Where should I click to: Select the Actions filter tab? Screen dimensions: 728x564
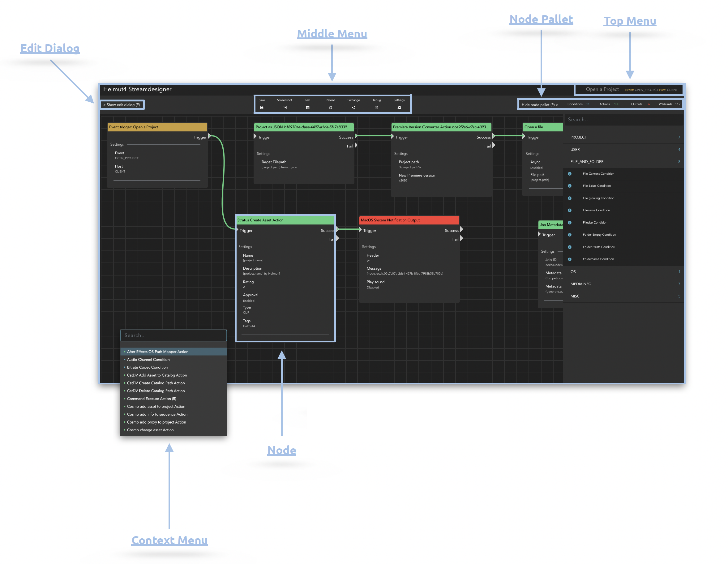(604, 104)
